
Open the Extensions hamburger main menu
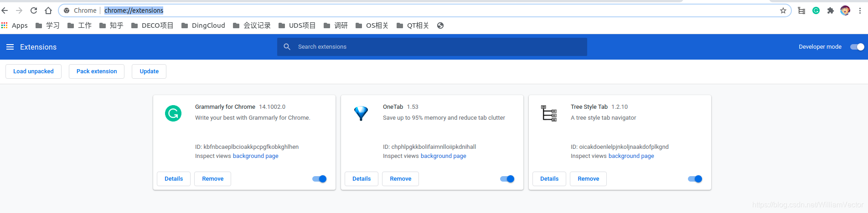pyautogui.click(x=10, y=47)
